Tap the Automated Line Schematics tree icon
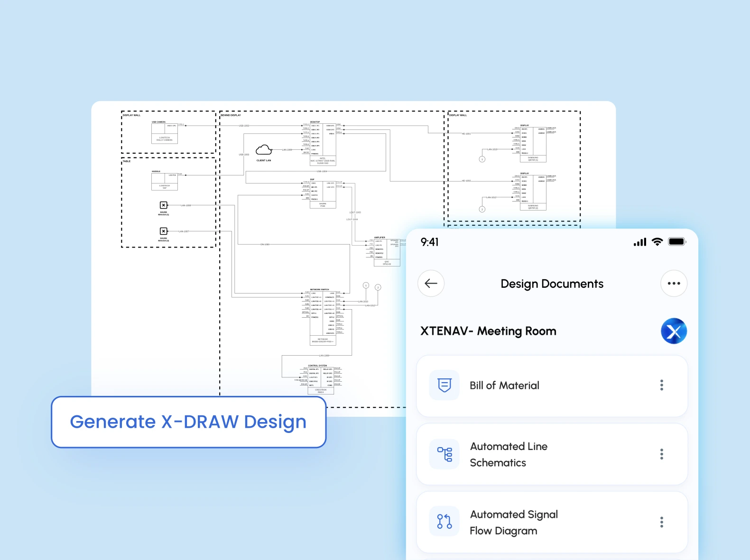The height and width of the screenshot is (560, 750). (444, 454)
